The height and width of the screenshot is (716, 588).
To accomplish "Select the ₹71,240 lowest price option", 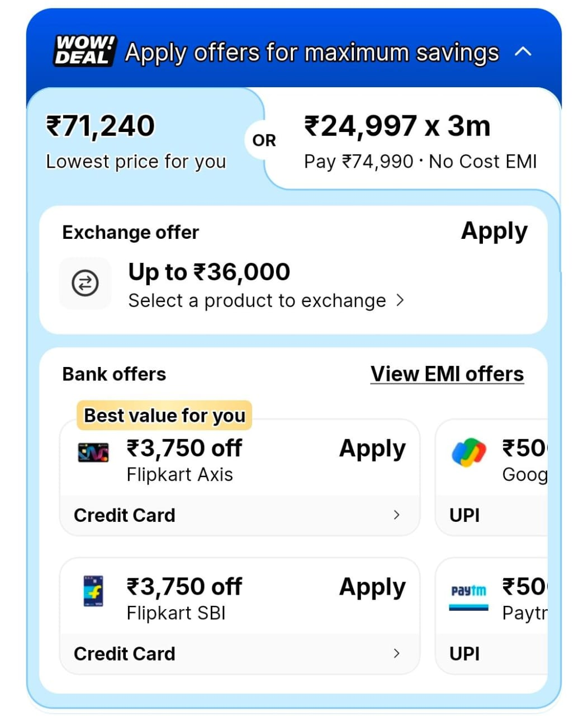I will (x=136, y=140).
